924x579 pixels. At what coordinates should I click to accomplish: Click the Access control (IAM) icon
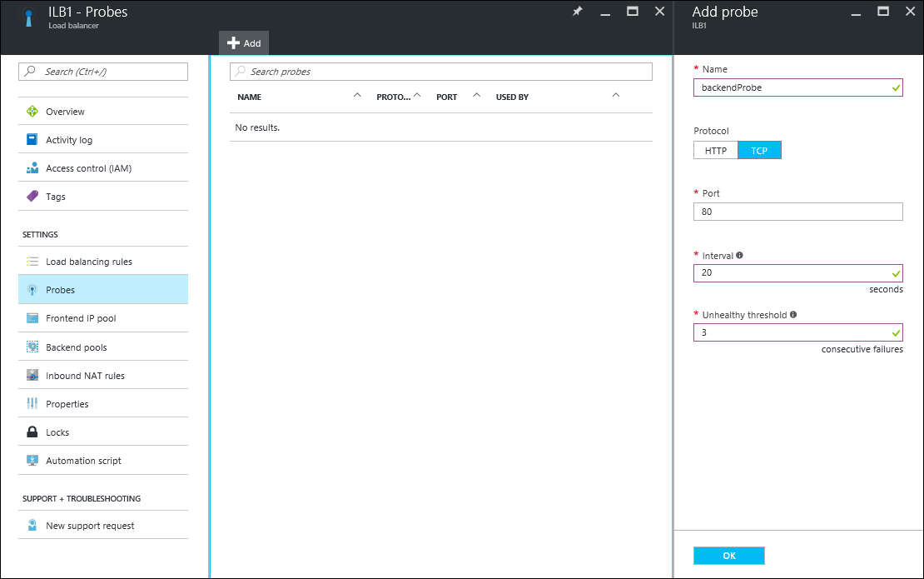[x=32, y=168]
